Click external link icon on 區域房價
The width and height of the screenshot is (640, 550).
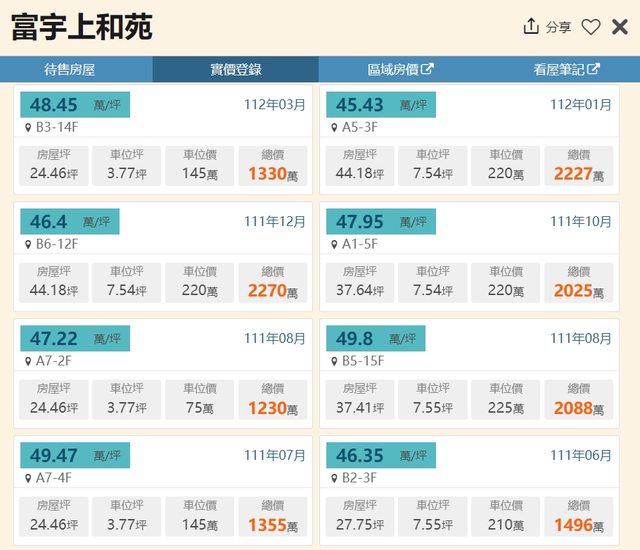pos(428,69)
